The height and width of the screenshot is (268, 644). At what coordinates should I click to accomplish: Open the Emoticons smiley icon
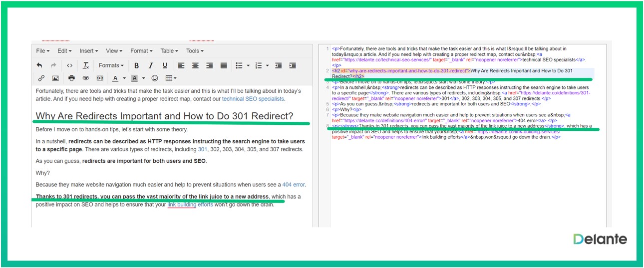[155, 78]
